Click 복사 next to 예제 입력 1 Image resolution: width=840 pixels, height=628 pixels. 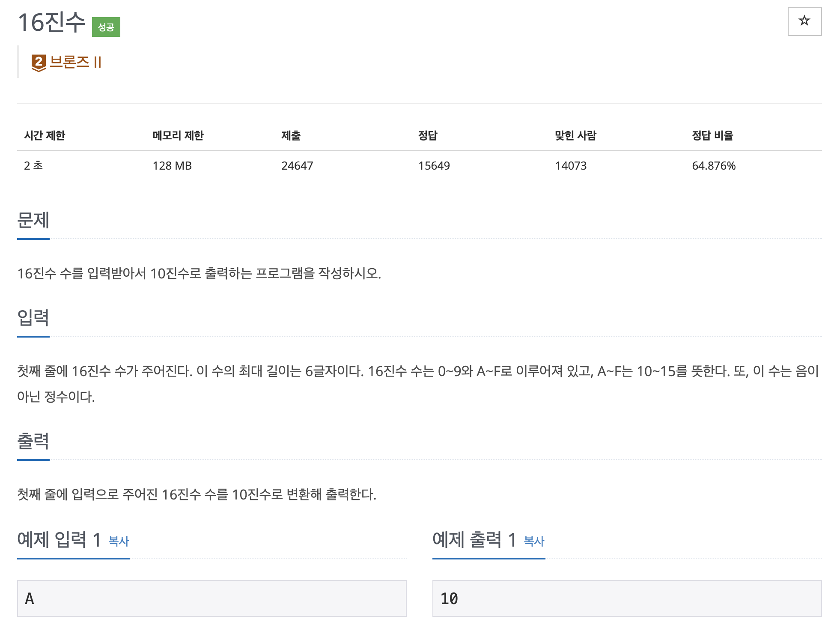pos(119,541)
